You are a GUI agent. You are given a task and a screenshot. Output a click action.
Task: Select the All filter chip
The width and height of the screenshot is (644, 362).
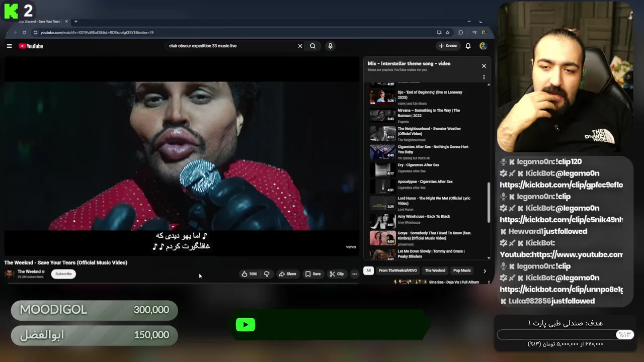(368, 270)
